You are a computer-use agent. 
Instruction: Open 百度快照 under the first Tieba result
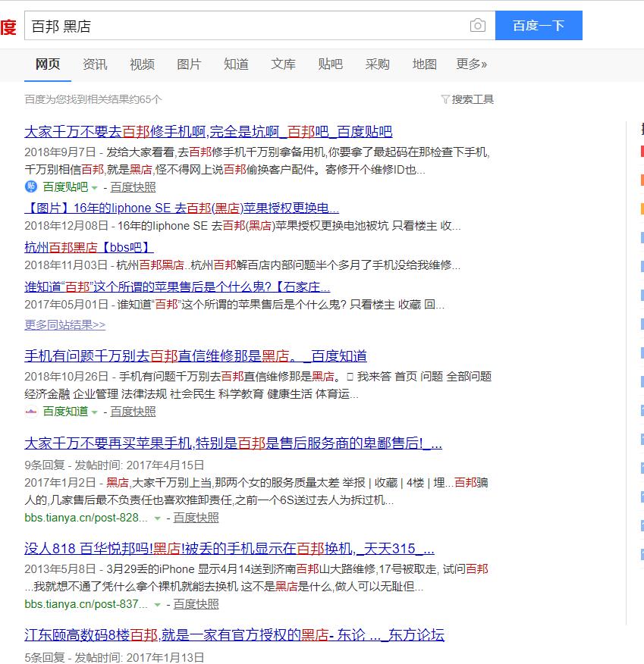coord(133,187)
